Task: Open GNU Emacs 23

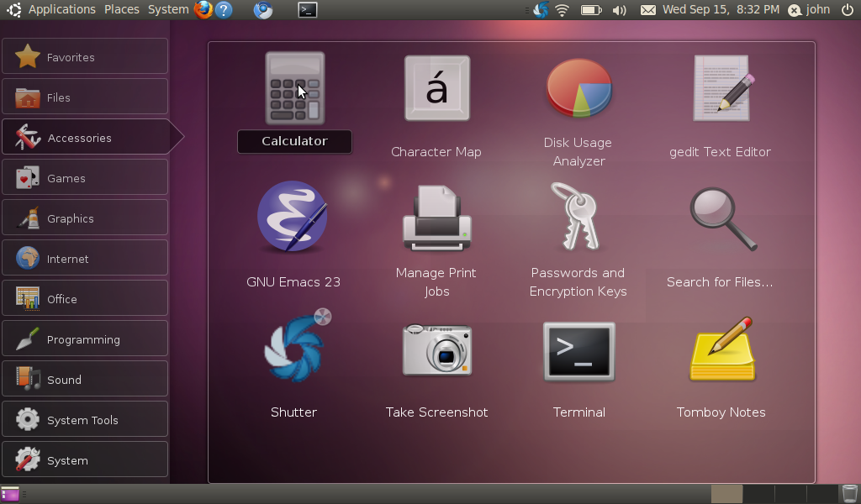Action: (x=293, y=218)
